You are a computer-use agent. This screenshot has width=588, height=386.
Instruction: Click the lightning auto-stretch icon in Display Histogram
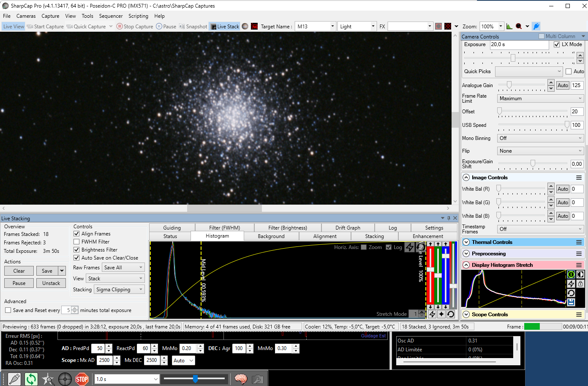point(571,284)
